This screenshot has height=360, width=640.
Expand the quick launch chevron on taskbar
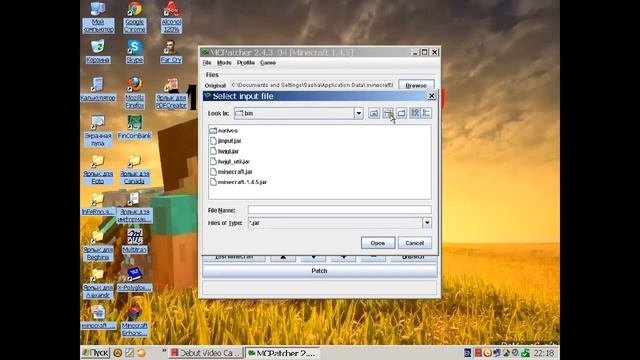tap(164, 351)
